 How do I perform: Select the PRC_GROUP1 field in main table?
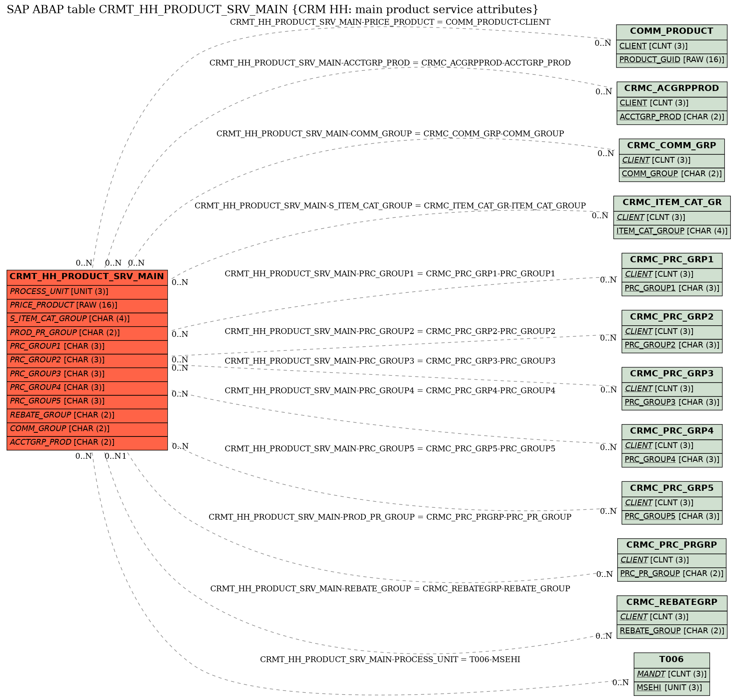pyautogui.click(x=87, y=347)
